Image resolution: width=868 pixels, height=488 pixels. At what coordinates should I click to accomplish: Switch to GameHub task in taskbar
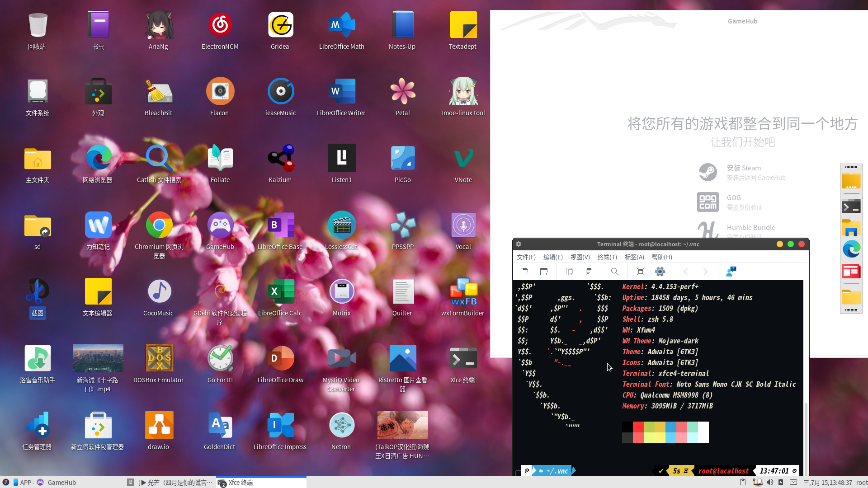57,483
